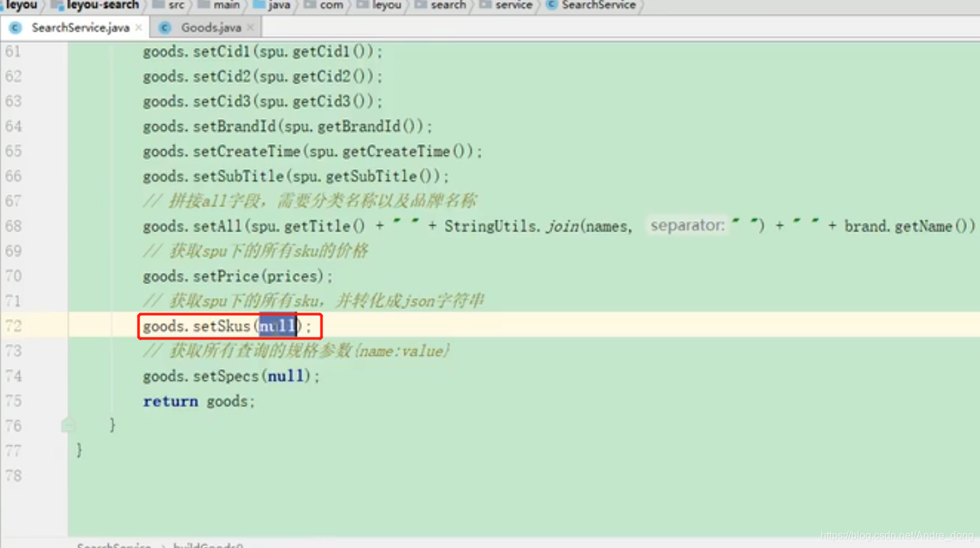Screen dimensions: 980x548
Task: Click the class closing brace on line 77
Action: (79, 451)
